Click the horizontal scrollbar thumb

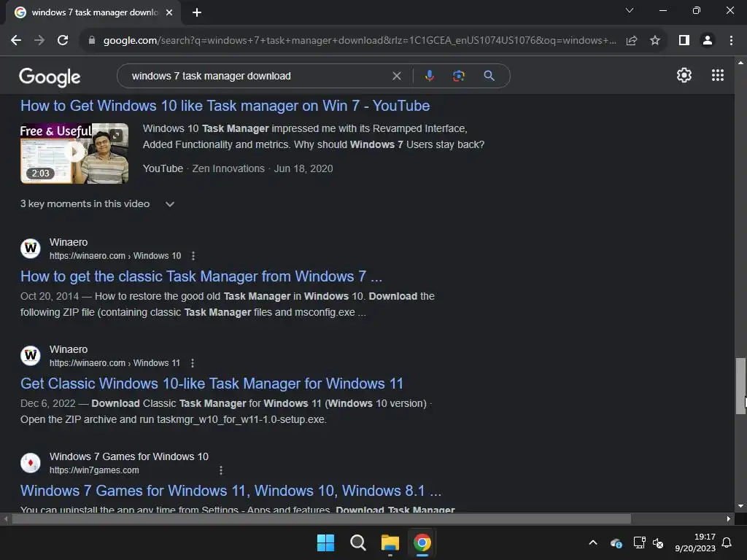[x=322, y=519]
